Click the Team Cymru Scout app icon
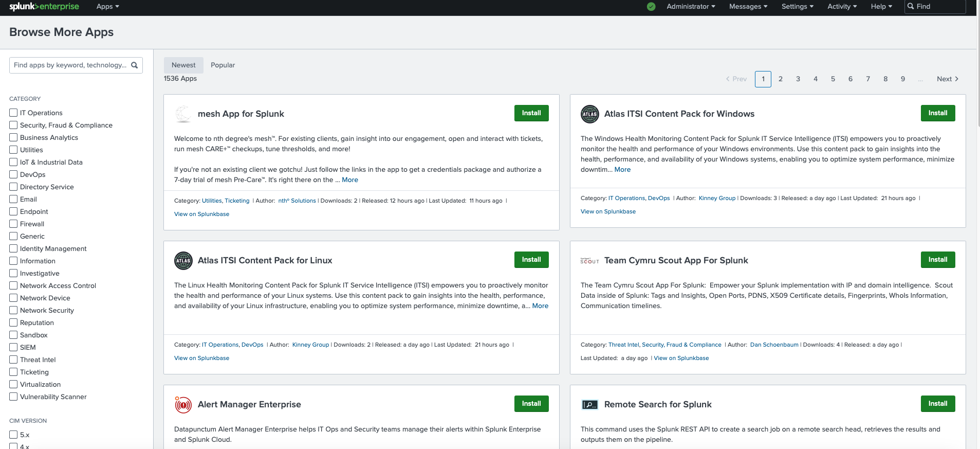Viewport: 980px width, 449px height. point(590,261)
